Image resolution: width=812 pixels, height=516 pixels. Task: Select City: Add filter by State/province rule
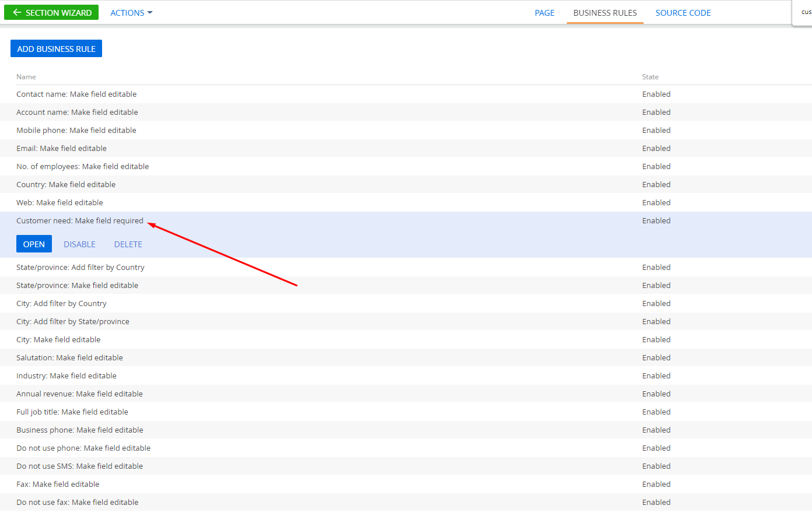(406, 321)
